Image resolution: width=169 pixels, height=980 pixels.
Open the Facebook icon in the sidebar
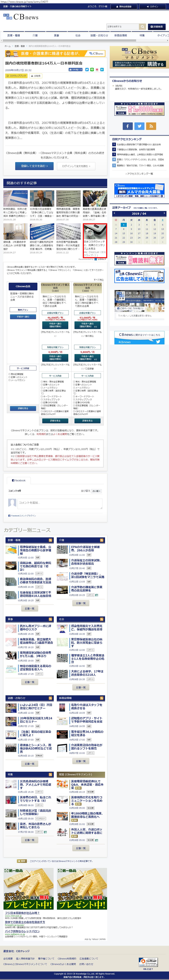click(x=128, y=126)
